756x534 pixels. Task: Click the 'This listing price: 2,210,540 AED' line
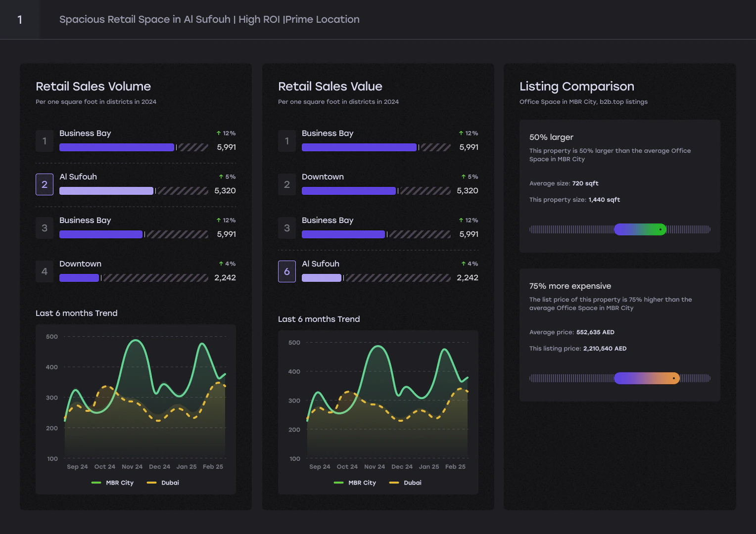578,349
